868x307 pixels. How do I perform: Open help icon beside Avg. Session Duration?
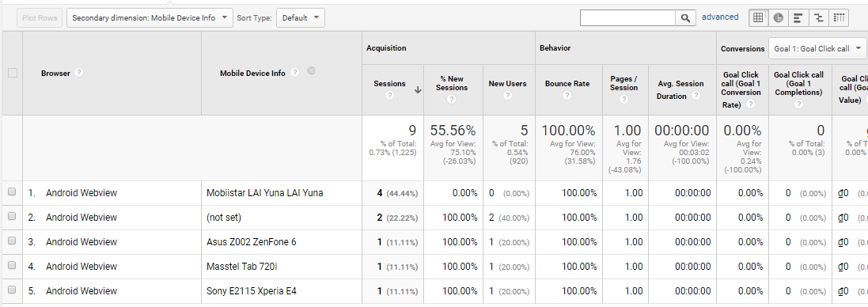(x=696, y=95)
